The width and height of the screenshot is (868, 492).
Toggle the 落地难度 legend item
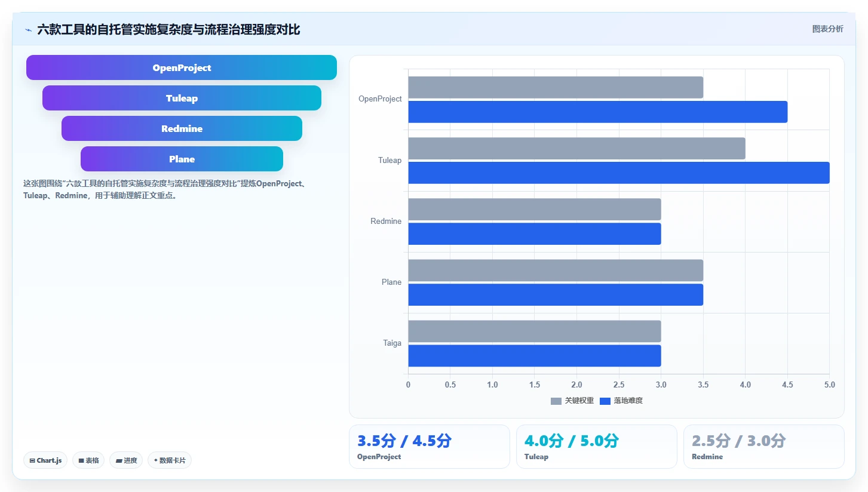coord(621,401)
